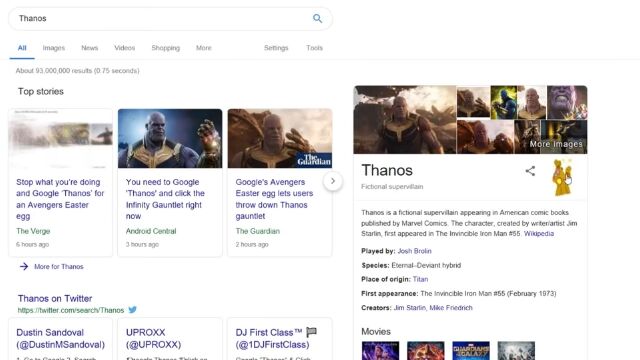Click the Mike Friedrich creator link
The width and height of the screenshot is (640, 360).
coord(451,308)
